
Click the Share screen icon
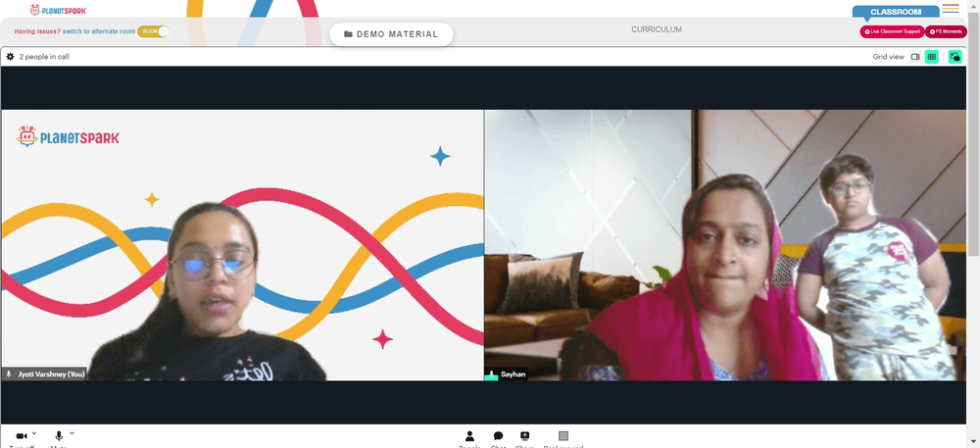525,436
